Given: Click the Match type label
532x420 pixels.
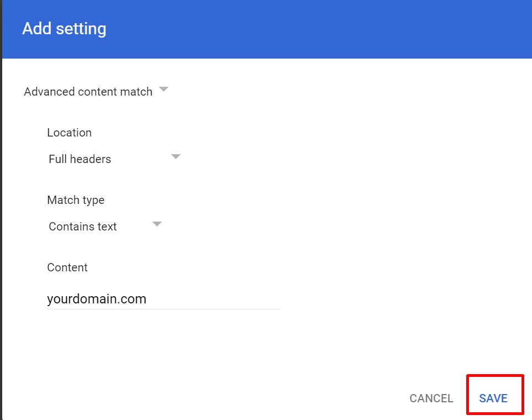Looking at the screenshot, I should (x=76, y=200).
